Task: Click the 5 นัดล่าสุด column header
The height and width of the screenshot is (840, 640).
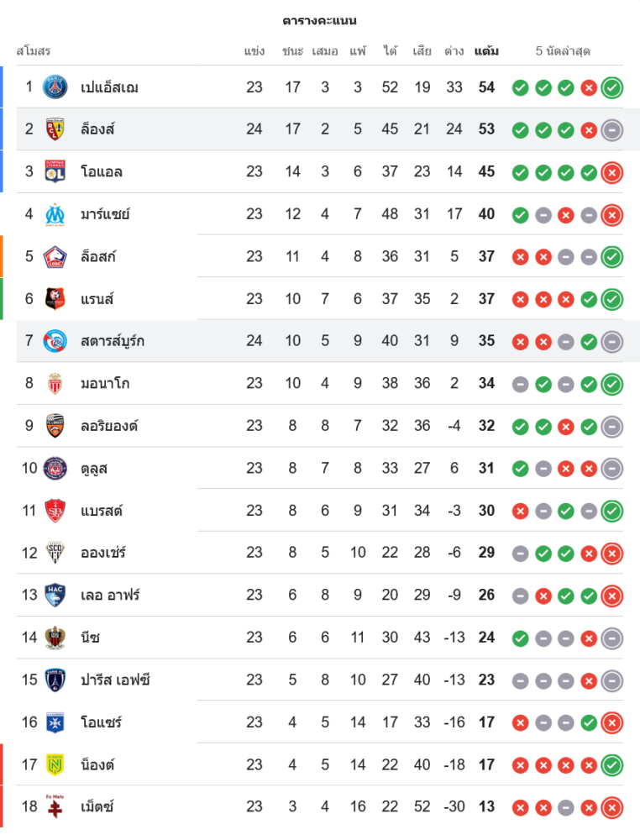Action: click(x=563, y=51)
